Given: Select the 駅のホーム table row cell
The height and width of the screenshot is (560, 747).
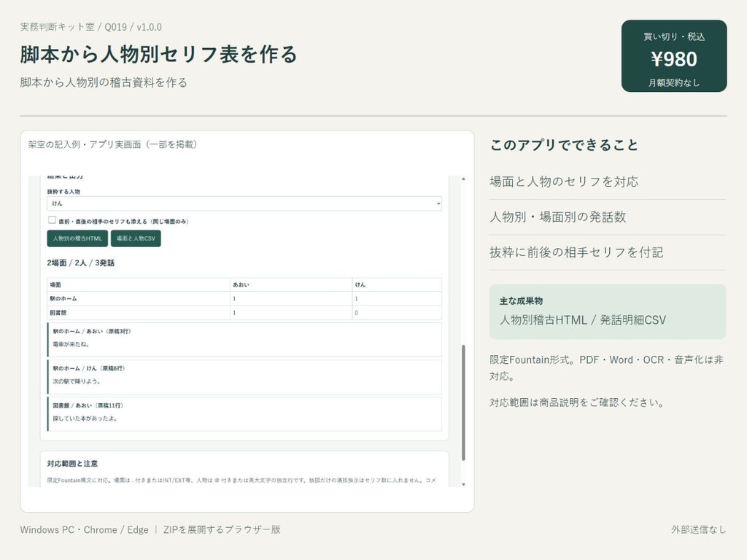Looking at the screenshot, I should (x=139, y=298).
